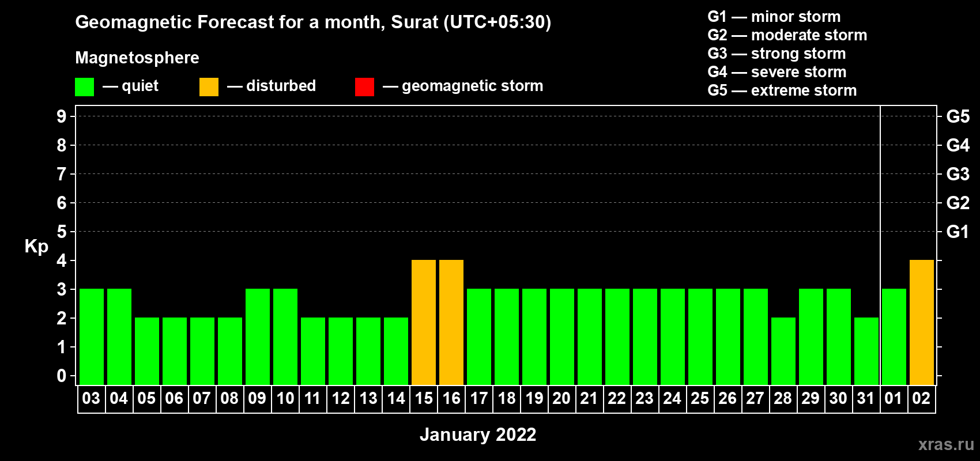Screen dimensions: 980x461
Task: Click the Kp value 0 on left axis
Action: [x=62, y=376]
